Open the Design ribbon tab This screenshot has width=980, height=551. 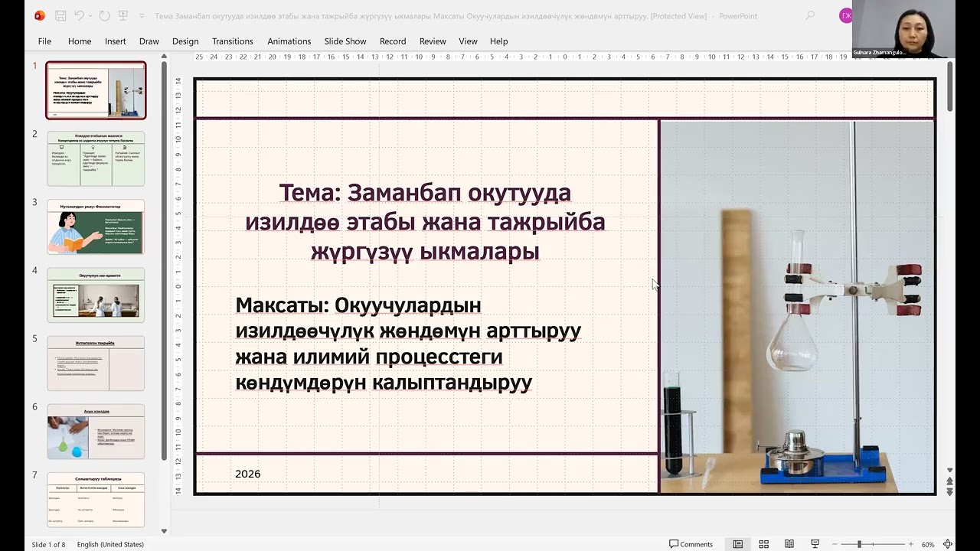(x=185, y=41)
